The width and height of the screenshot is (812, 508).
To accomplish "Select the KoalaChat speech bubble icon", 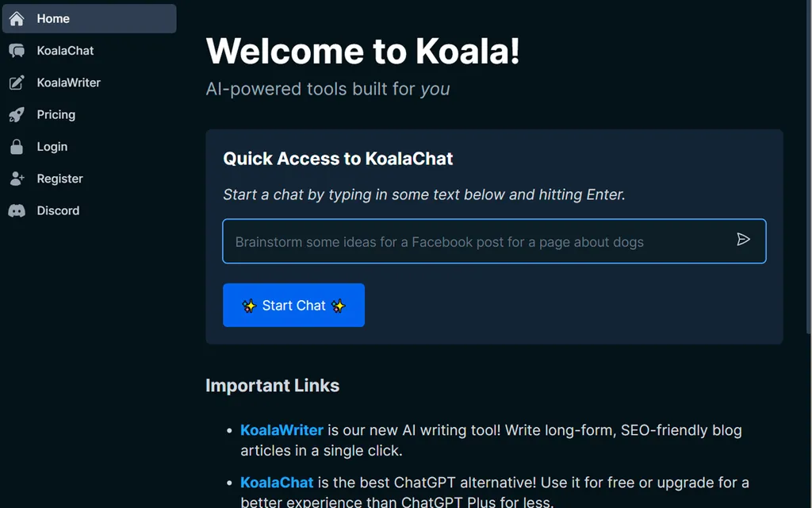I will click(x=17, y=50).
